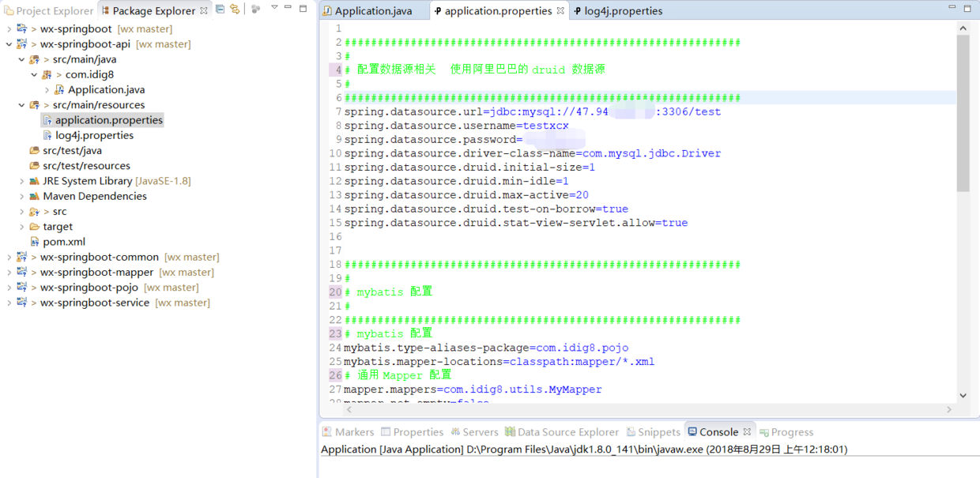
Task: Click the focus on active task icon
Action: [256, 9]
